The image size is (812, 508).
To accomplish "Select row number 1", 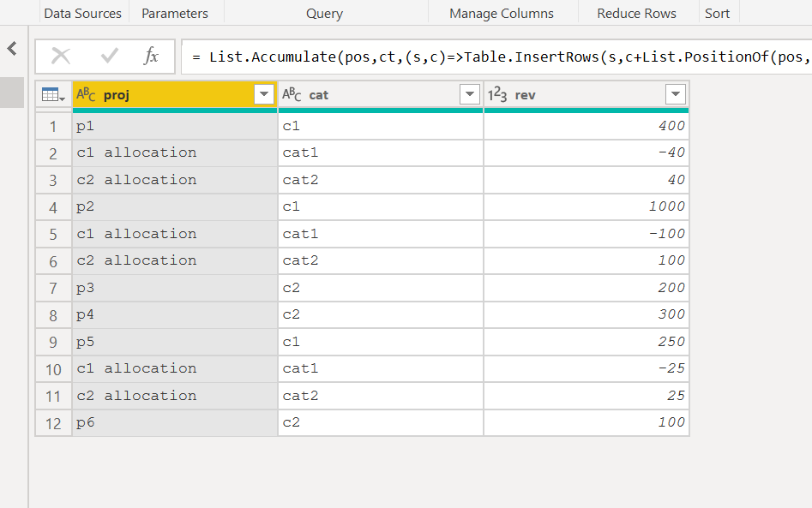I will [53, 126].
